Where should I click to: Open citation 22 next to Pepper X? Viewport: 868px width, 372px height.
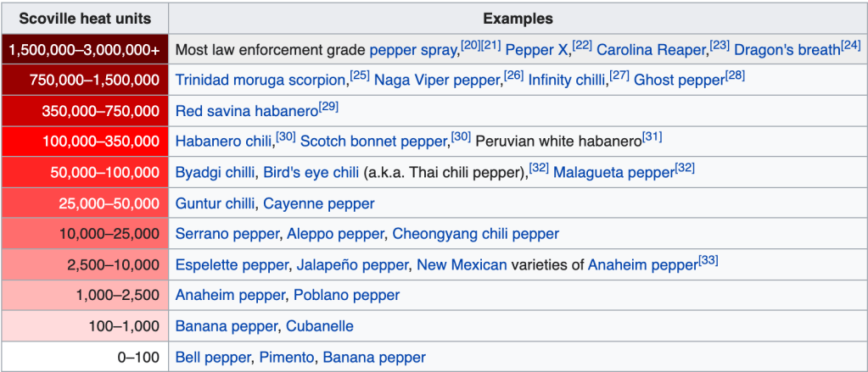pyautogui.click(x=582, y=45)
